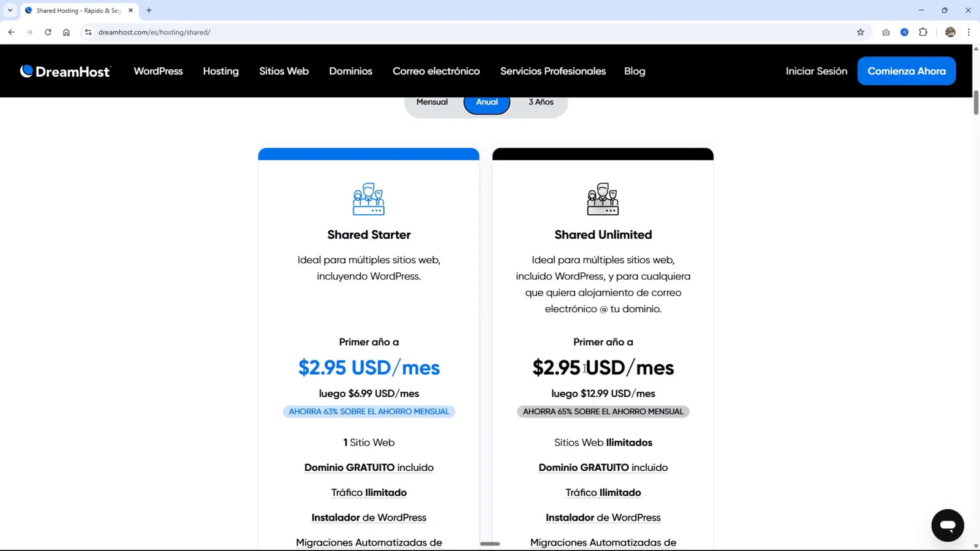Open the live chat bubble
980x551 pixels.
[948, 525]
